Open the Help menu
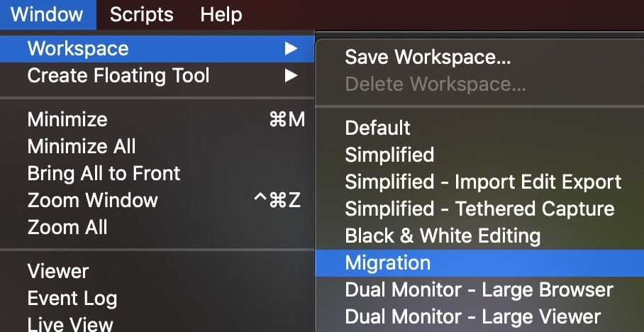This screenshot has width=644, height=332. click(x=221, y=14)
